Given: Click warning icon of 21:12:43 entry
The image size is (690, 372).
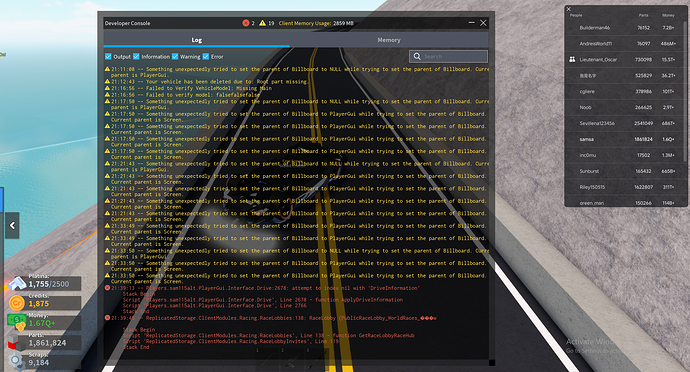Looking at the screenshot, I should pyautogui.click(x=107, y=81).
